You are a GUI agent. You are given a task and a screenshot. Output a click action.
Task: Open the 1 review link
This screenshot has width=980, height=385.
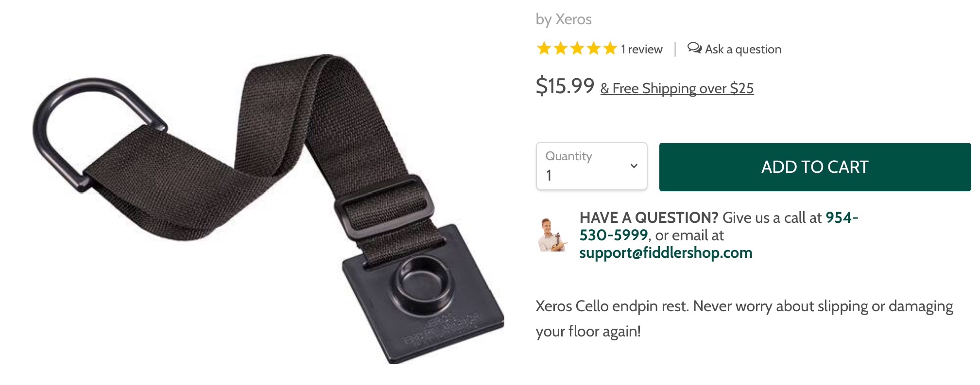click(641, 49)
